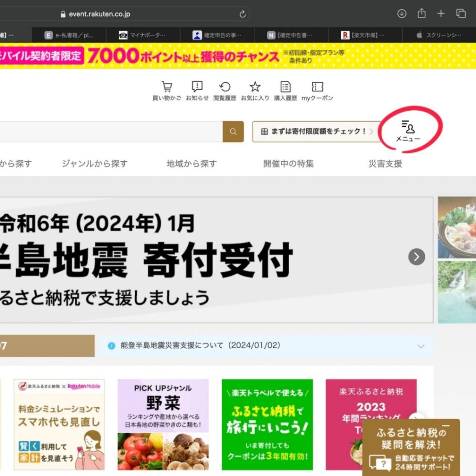Open the お知らせ notifications icon

click(197, 91)
